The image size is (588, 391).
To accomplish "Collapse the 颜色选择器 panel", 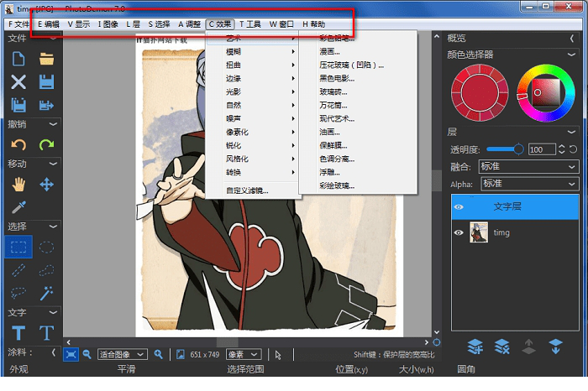I will [x=571, y=55].
